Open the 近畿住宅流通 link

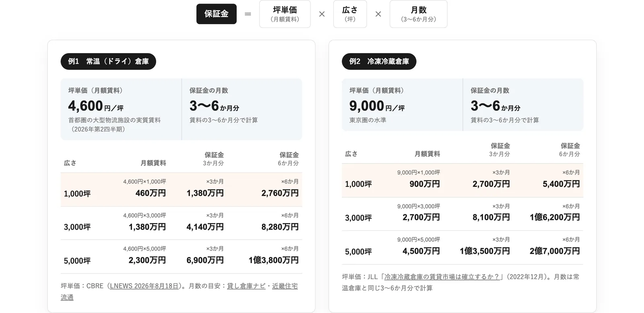(285, 286)
